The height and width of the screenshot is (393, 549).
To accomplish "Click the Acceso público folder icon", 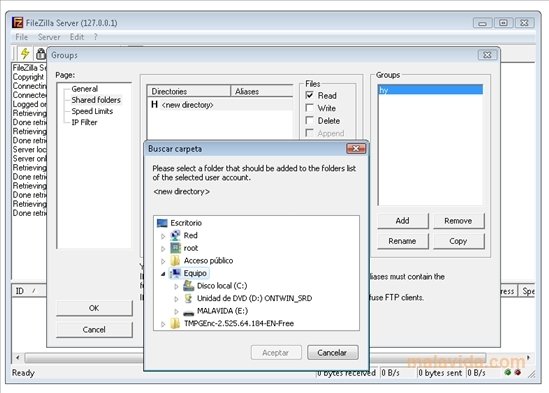I will click(175, 261).
